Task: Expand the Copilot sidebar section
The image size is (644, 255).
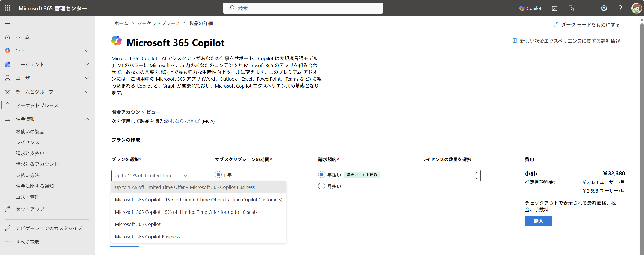Action: [x=87, y=51]
